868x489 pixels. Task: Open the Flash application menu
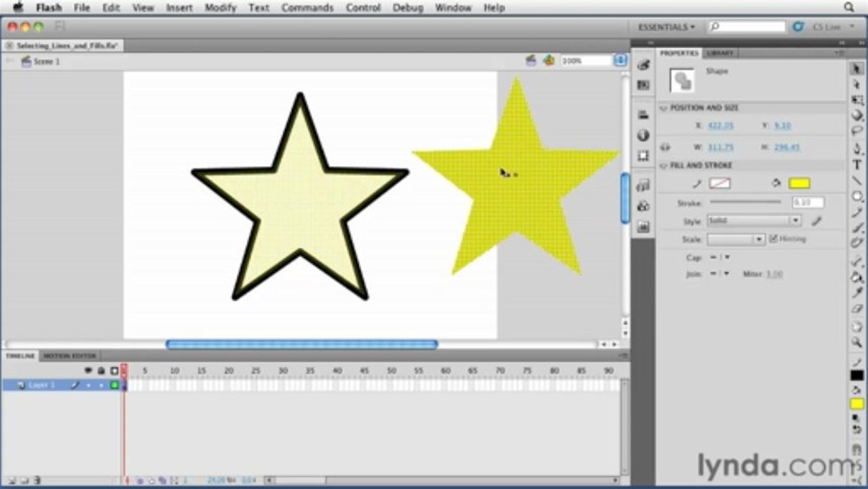[x=49, y=7]
